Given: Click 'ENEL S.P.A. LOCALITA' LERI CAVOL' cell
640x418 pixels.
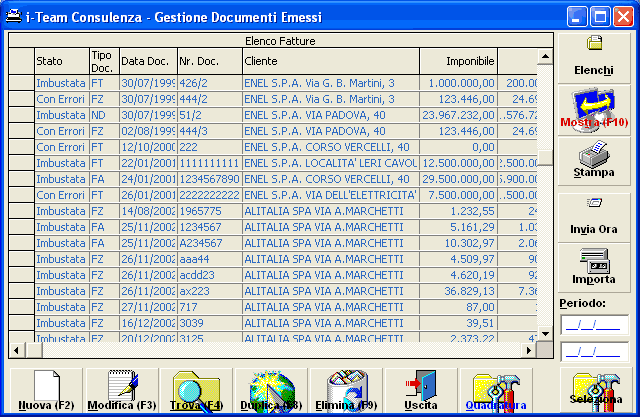Looking at the screenshot, I should (331, 163).
